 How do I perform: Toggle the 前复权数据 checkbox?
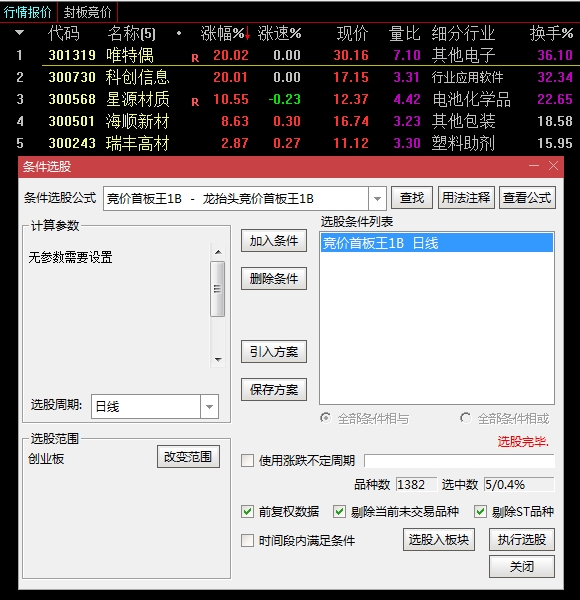coord(248,512)
